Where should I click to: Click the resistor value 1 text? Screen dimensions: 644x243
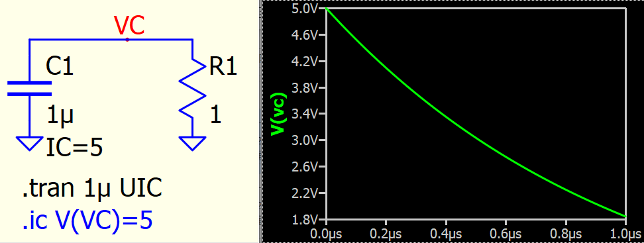click(215, 116)
